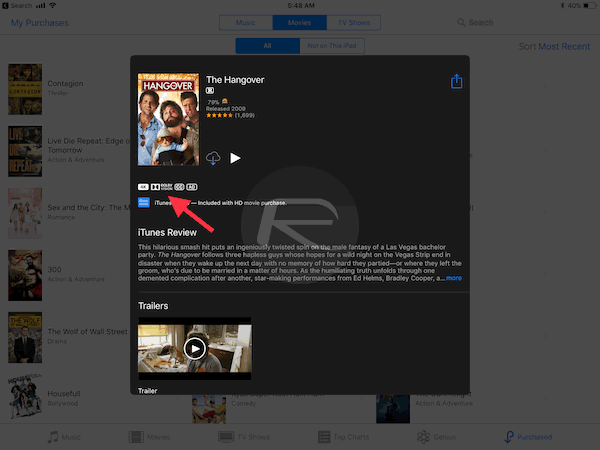600x450 pixels.
Task: Tap the 4K badge
Action: coord(143,186)
